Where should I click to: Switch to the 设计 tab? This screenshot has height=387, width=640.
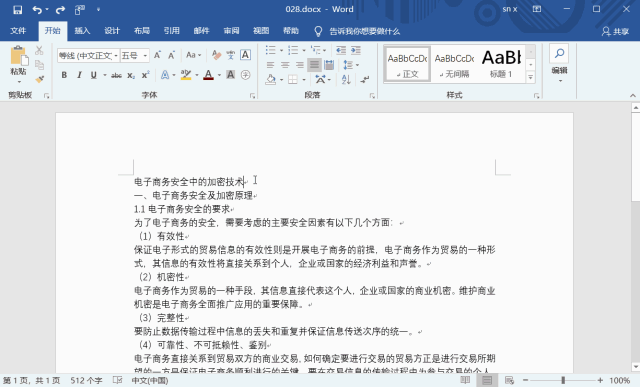coord(112,31)
